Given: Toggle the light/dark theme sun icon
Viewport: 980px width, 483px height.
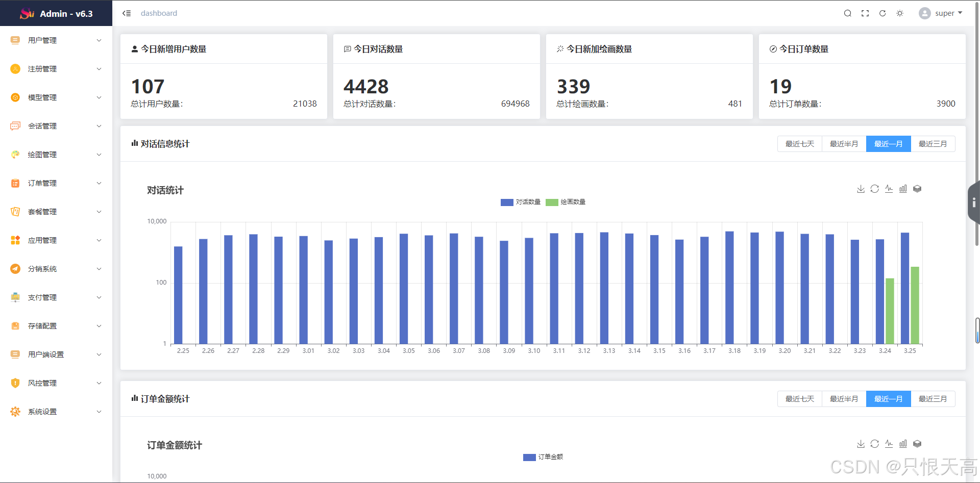Looking at the screenshot, I should tap(900, 13).
